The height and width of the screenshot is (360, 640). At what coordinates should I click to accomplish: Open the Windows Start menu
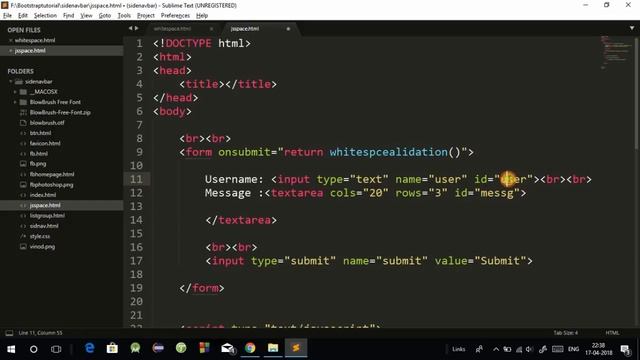11,349
